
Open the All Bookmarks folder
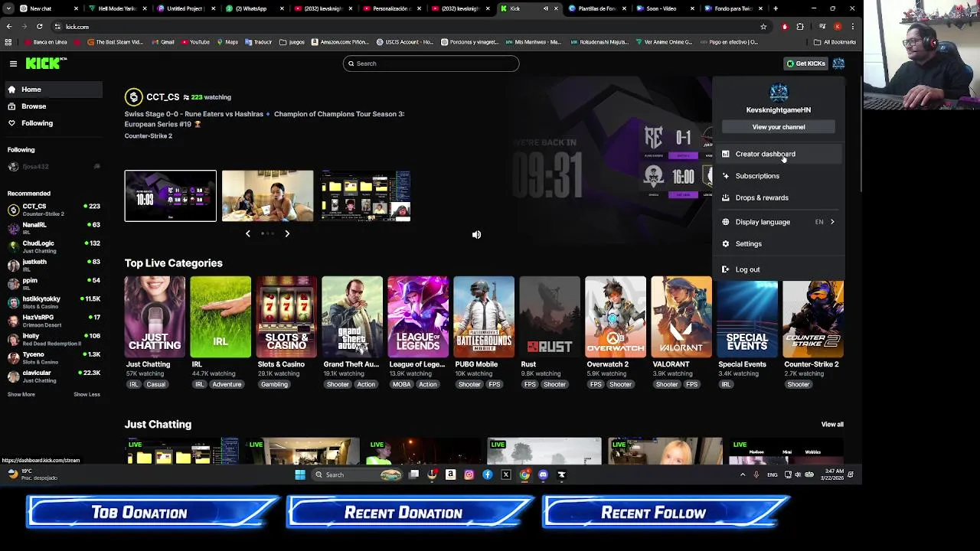835,42
